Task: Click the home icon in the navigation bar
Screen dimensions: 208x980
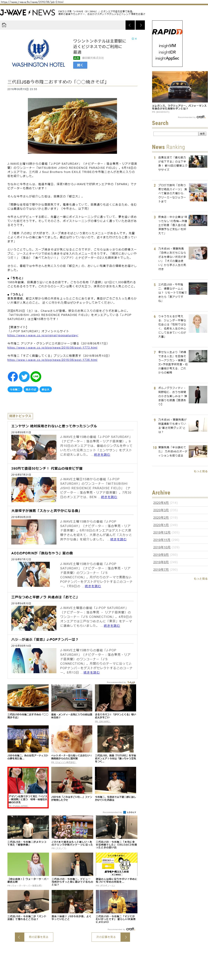Action: click(x=4, y=25)
